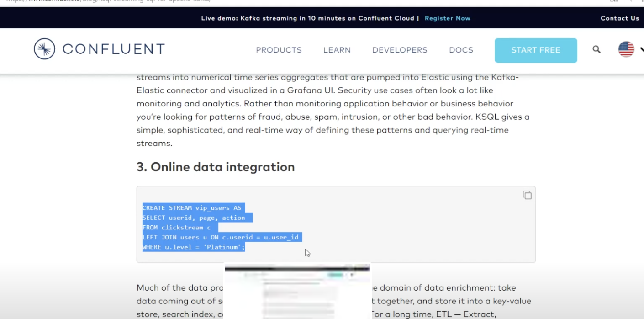Click the 'SELECT userid, page, action' code line
644x319 pixels.
point(194,218)
